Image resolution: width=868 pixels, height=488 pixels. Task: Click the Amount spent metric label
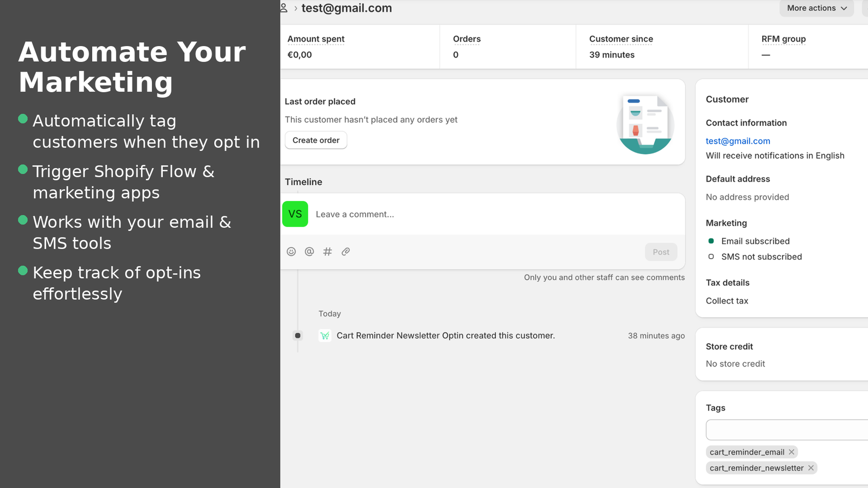(x=316, y=38)
